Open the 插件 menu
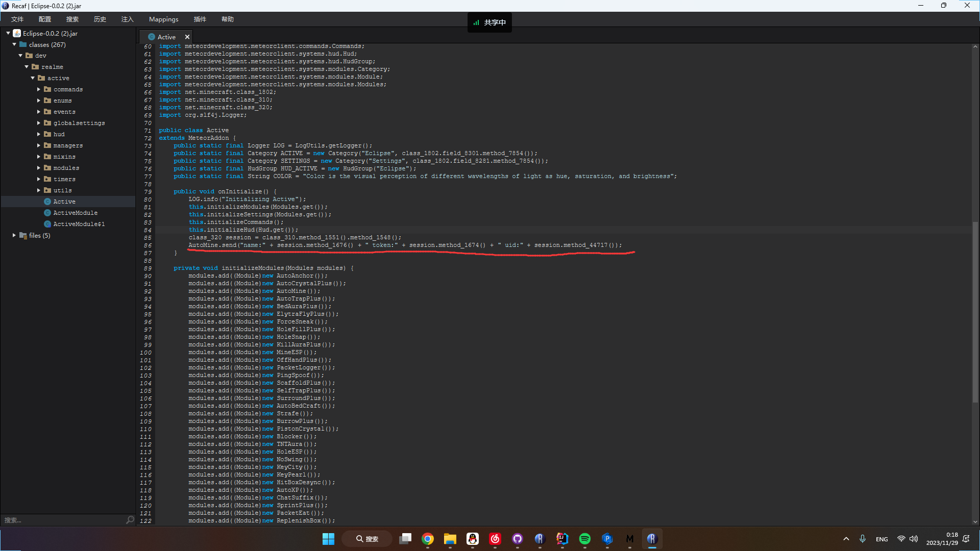The width and height of the screenshot is (980, 551). [200, 19]
